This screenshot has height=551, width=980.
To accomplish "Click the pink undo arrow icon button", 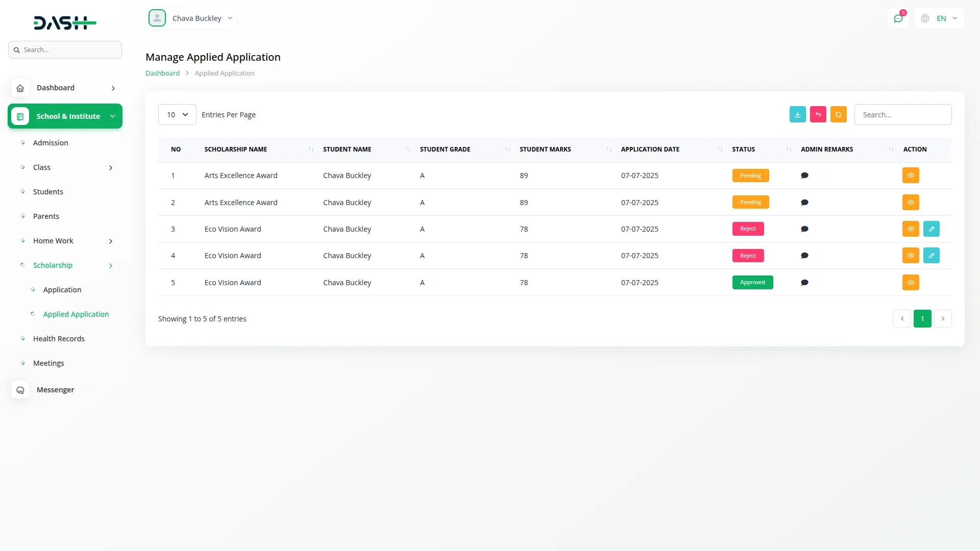I will coord(818,114).
